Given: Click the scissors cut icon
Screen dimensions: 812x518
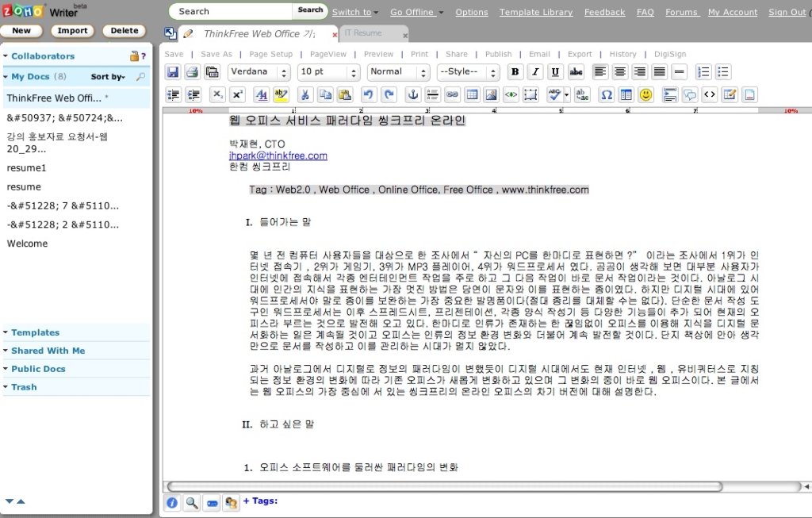Looking at the screenshot, I should click(x=305, y=94).
